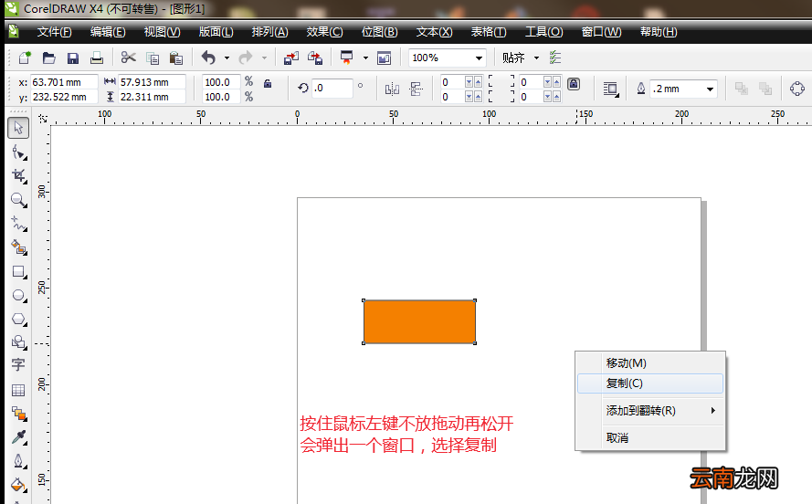This screenshot has height=504, width=812.
Task: Click the Redo arrow icon
Action: click(246, 58)
